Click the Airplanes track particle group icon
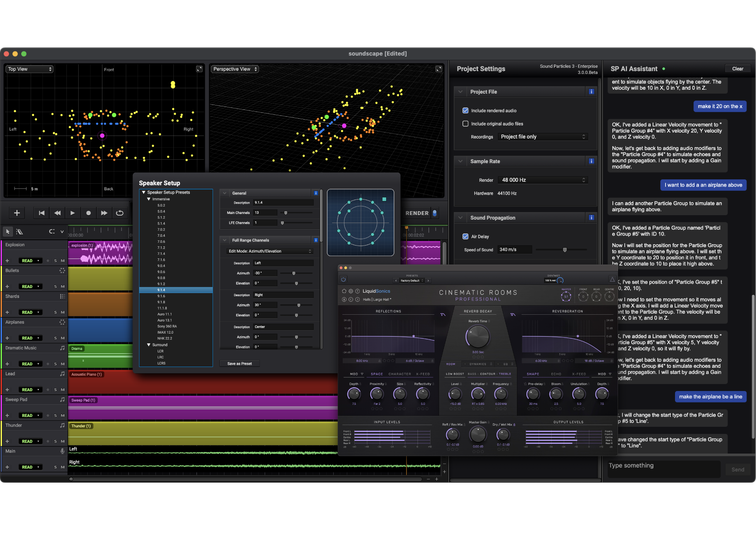The width and height of the screenshot is (756, 546). point(62,322)
